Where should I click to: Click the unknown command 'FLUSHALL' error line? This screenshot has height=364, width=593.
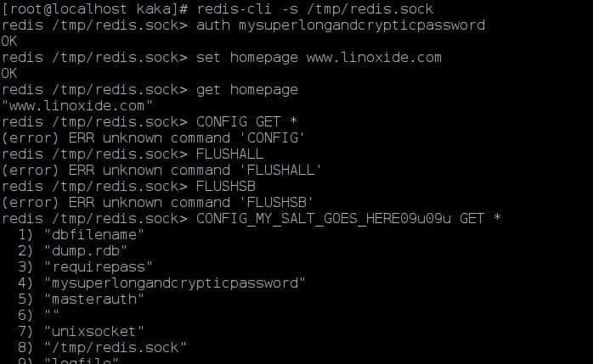161,170
